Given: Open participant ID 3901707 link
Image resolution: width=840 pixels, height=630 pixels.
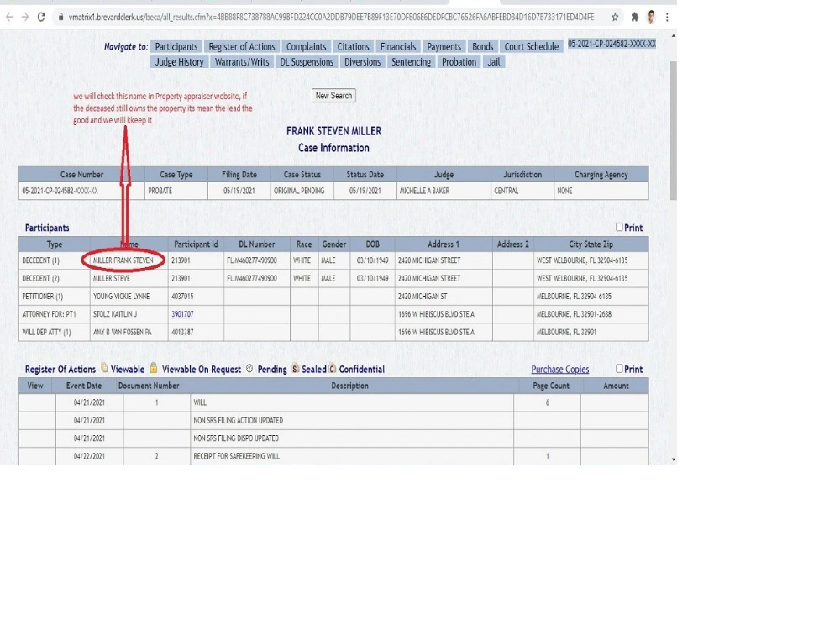Looking at the screenshot, I should point(182,314).
